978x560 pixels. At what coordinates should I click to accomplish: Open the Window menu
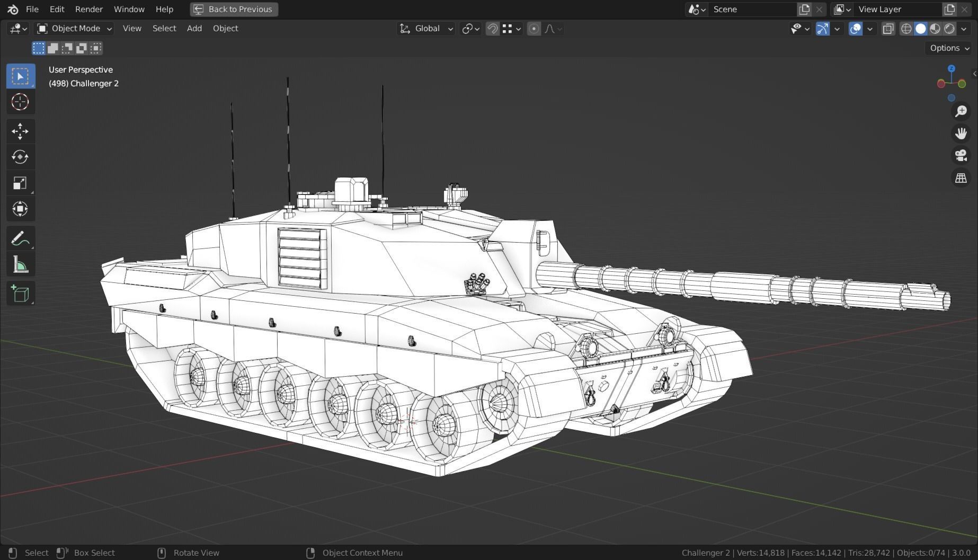point(129,9)
